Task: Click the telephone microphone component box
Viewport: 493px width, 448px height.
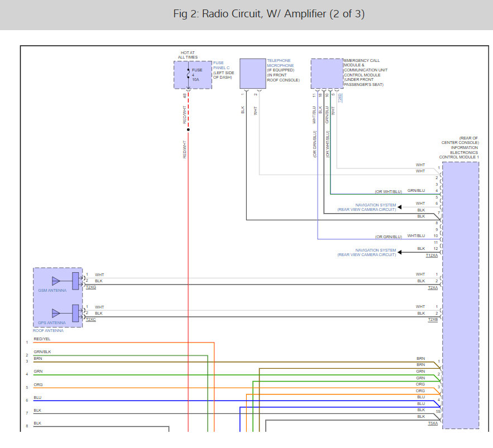Action: pos(252,73)
